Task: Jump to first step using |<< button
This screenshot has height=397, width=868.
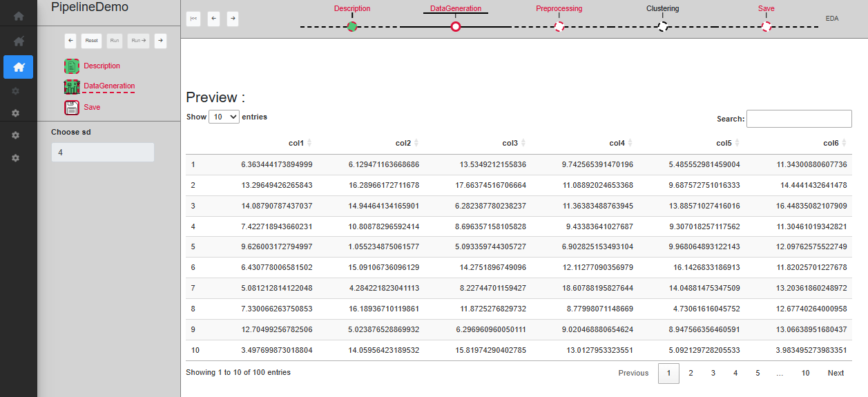Action: pos(193,19)
